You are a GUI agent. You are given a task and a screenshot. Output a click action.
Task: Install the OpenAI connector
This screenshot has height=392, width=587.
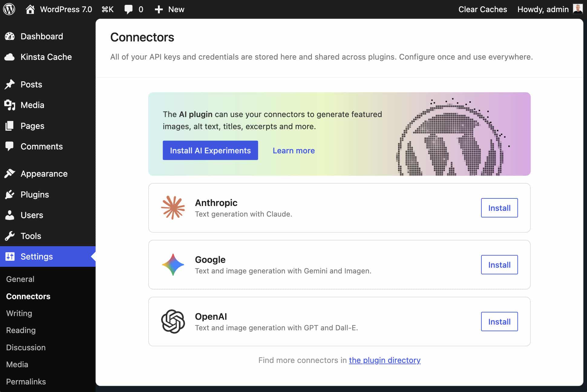[x=499, y=321]
